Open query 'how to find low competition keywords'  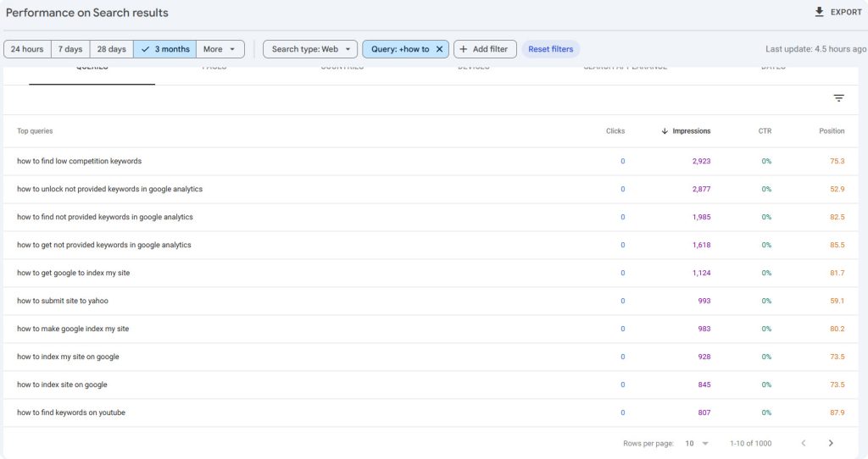coord(79,161)
